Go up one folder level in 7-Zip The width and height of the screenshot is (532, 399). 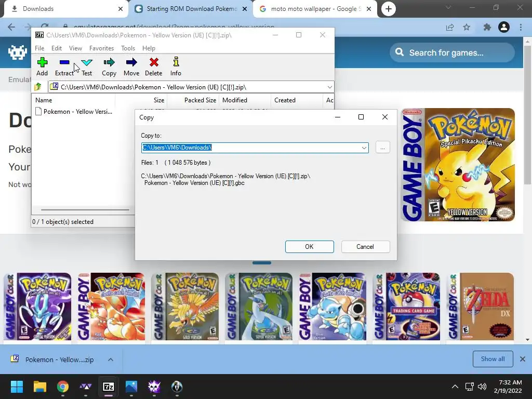38,87
